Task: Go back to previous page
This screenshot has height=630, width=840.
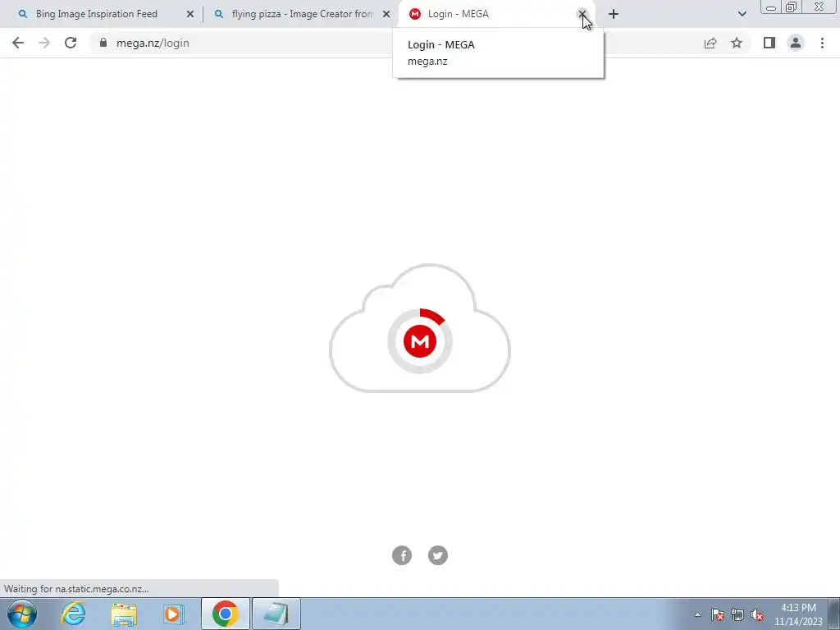Action: [x=18, y=43]
